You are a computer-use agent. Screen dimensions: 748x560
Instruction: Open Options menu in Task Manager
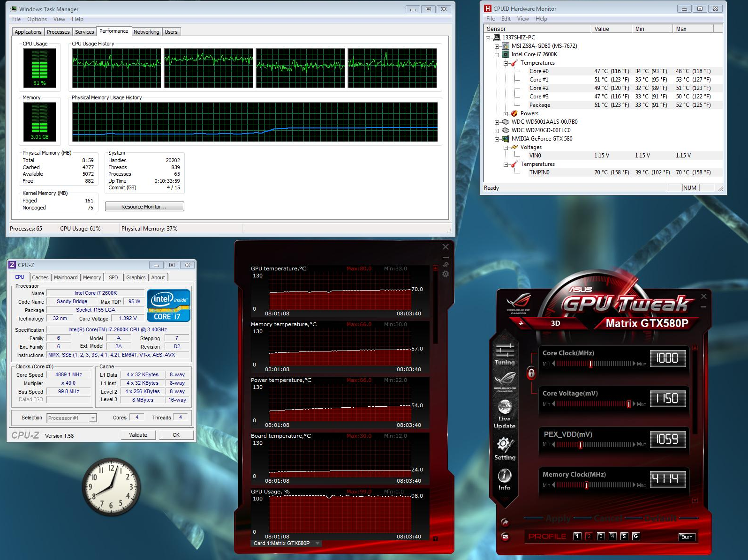(x=37, y=19)
